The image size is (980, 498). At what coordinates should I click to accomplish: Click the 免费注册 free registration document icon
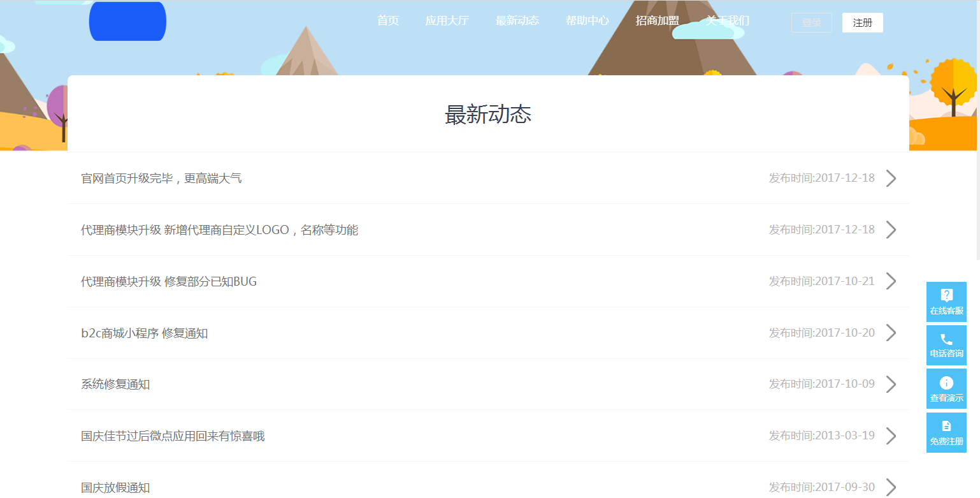(946, 432)
